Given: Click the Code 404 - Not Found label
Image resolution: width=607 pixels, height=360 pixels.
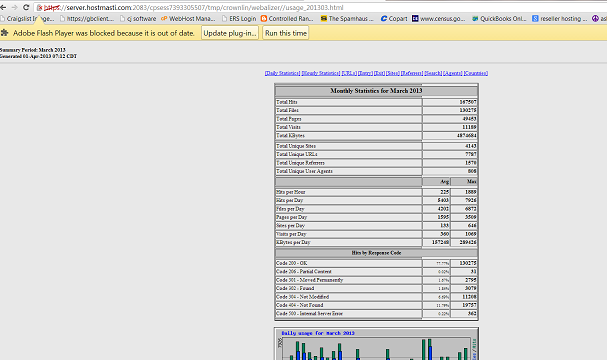Looking at the screenshot, I should point(300,305).
